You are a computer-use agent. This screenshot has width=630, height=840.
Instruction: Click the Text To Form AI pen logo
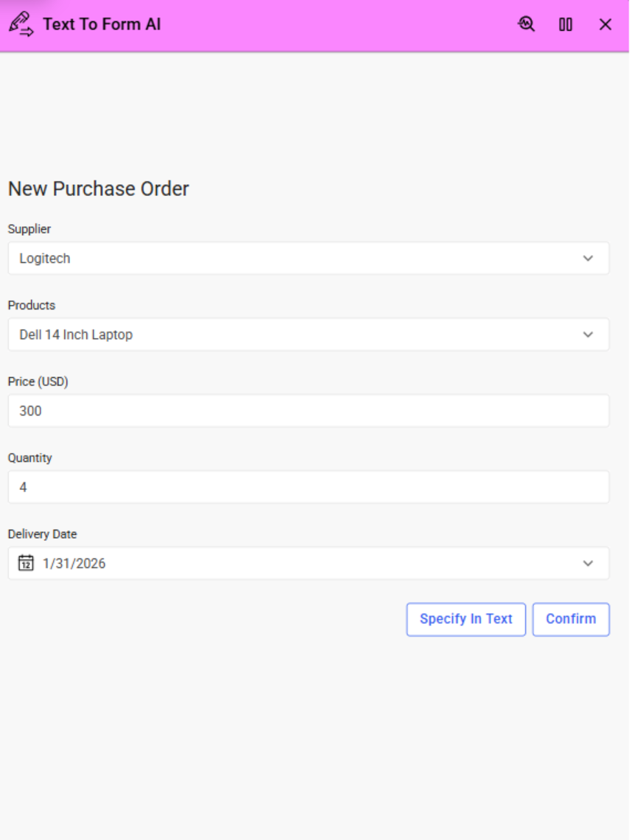tap(21, 24)
